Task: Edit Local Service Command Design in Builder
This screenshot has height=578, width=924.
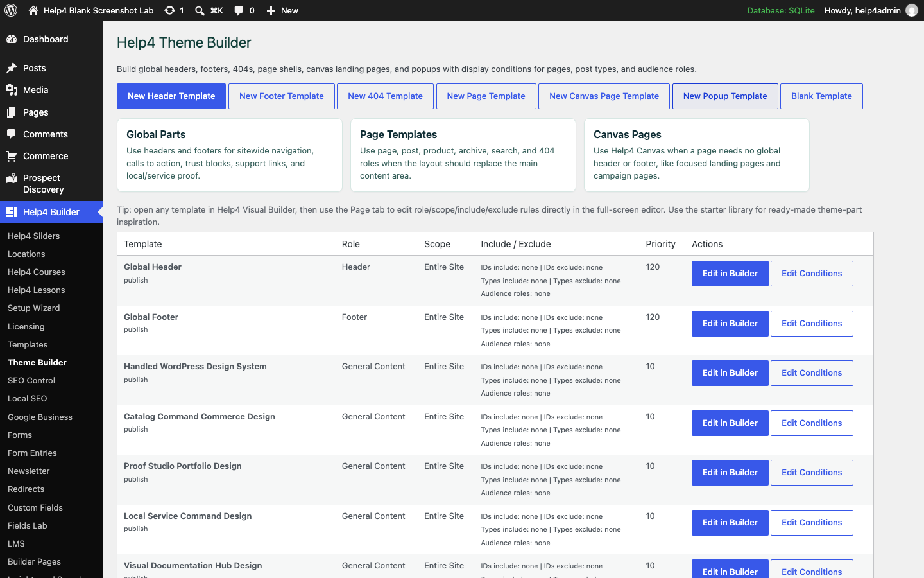Action: [x=730, y=523]
